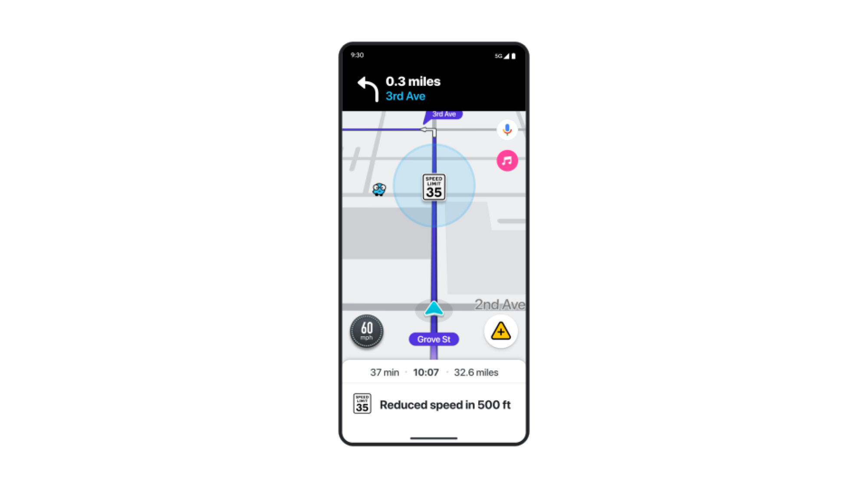The height and width of the screenshot is (488, 868).
Task: Tap the reduced speed alert icon at bottom
Action: (x=362, y=404)
